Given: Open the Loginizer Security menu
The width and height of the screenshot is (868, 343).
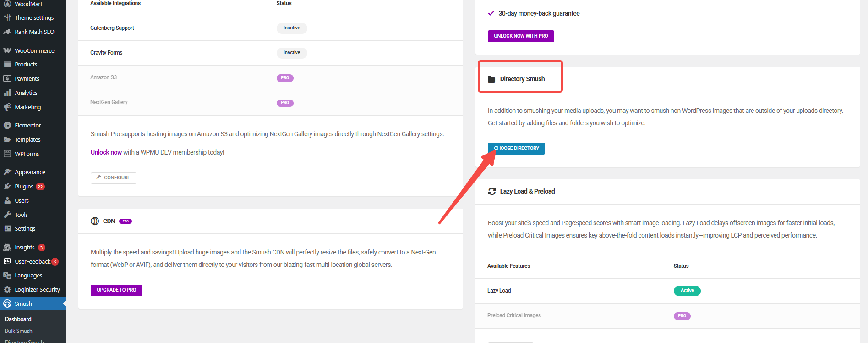Looking at the screenshot, I should (x=37, y=289).
